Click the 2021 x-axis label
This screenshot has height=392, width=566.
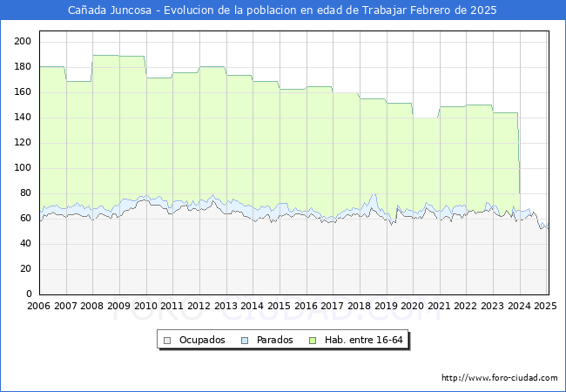pos(439,306)
